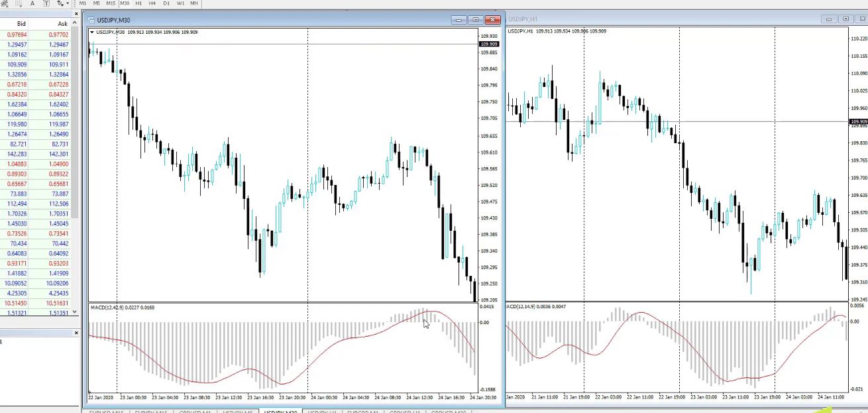This screenshot has height=413, width=868.
Task: Open the USDJPY,M5 chart tab
Action: 237,412
